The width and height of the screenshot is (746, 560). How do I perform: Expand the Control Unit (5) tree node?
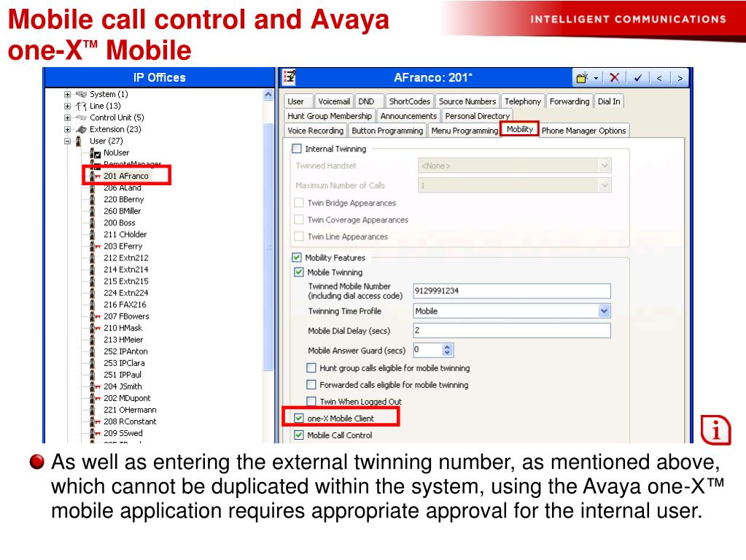(x=68, y=117)
